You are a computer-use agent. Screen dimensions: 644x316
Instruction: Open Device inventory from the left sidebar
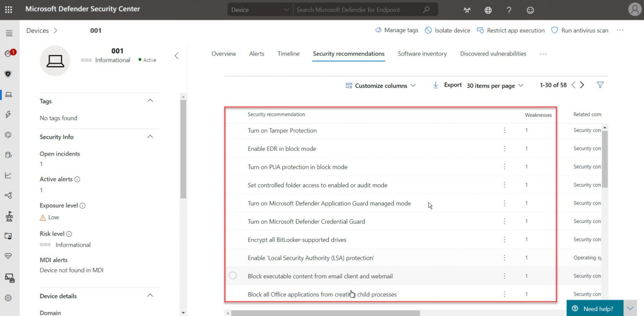[x=9, y=94]
